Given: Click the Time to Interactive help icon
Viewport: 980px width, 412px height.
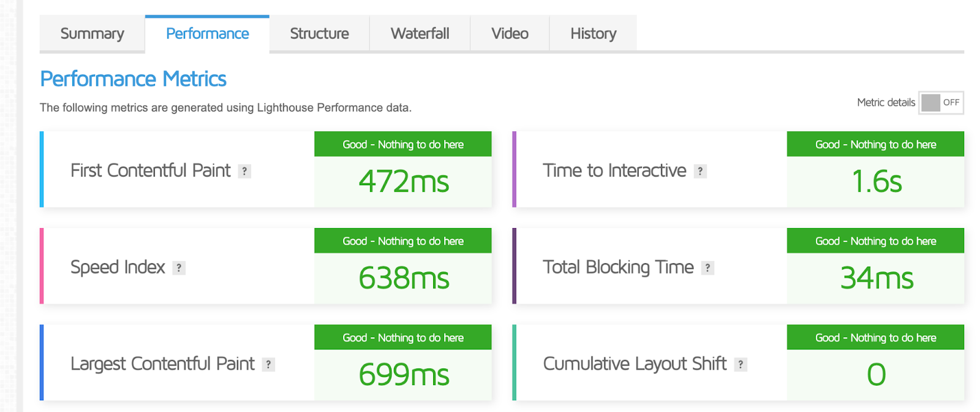Looking at the screenshot, I should [700, 172].
